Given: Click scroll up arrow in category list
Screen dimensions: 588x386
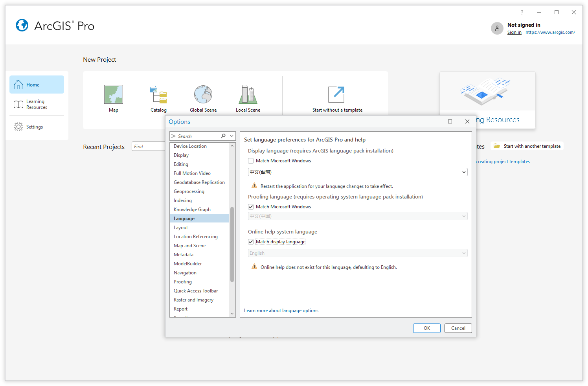Looking at the screenshot, I should click(232, 146).
